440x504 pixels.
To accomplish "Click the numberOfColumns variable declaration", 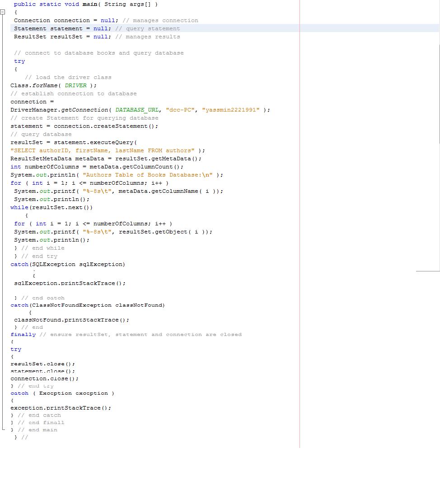I will pyautogui.click(x=97, y=167).
